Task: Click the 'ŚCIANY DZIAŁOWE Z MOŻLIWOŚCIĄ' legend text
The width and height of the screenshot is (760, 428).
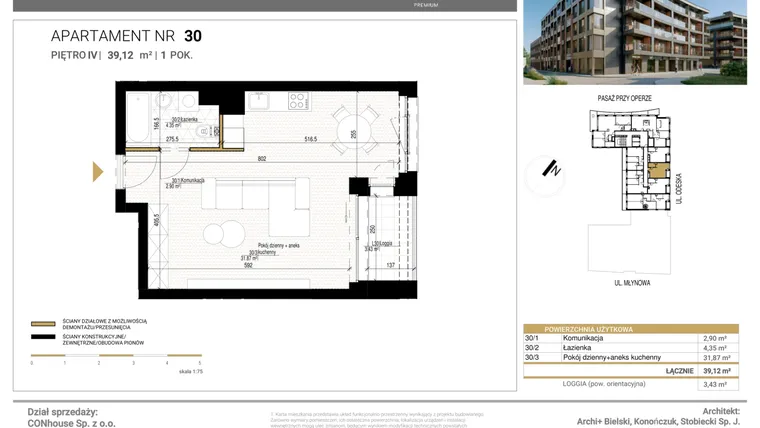Action: click(x=104, y=321)
